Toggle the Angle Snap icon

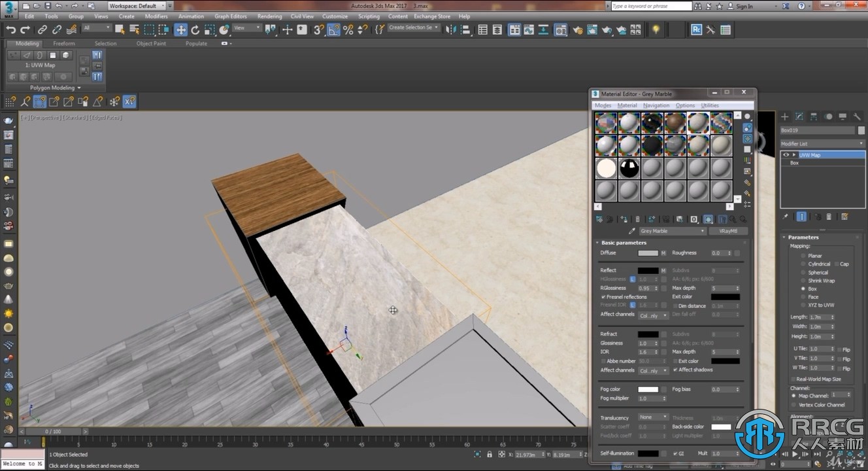tap(333, 29)
